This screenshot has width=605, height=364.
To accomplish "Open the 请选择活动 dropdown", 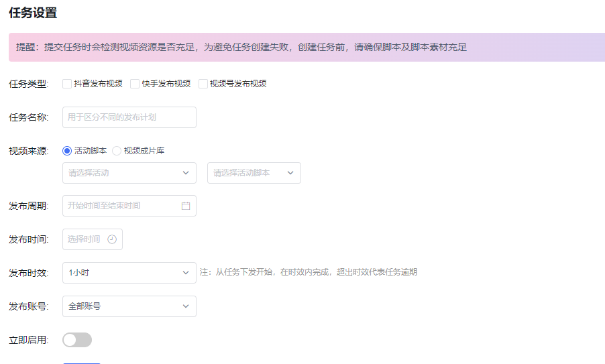I will click(x=129, y=173).
